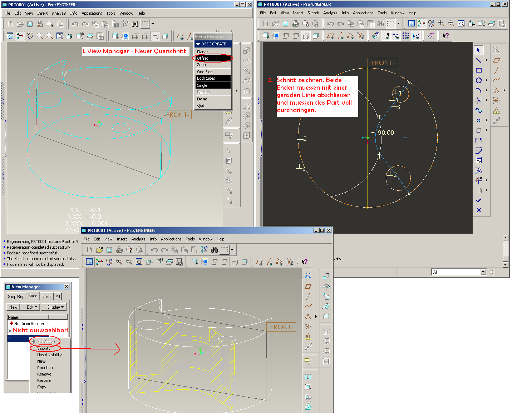Select the Arc sketch tool
Viewport: 532px width, 413px height.
pyautogui.click(x=479, y=90)
